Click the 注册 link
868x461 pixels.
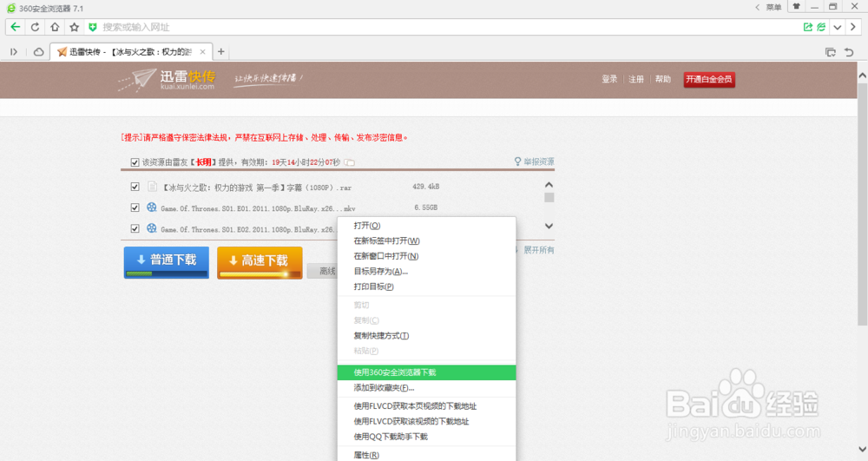tap(636, 79)
